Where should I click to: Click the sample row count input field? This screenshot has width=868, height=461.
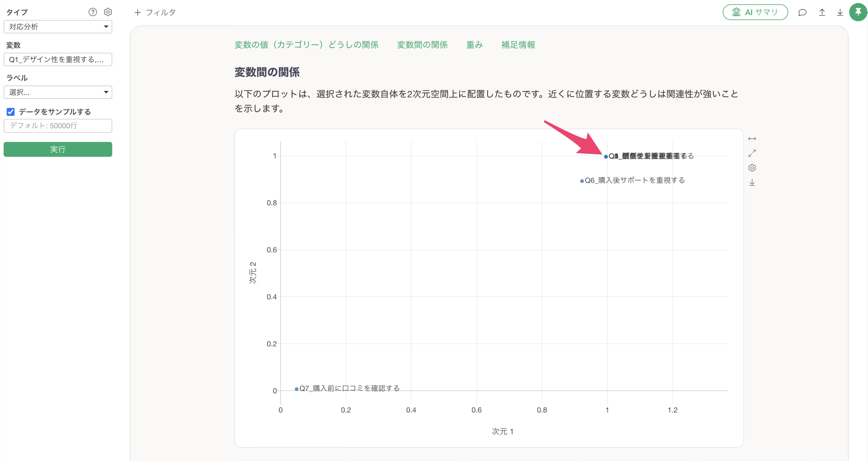58,126
